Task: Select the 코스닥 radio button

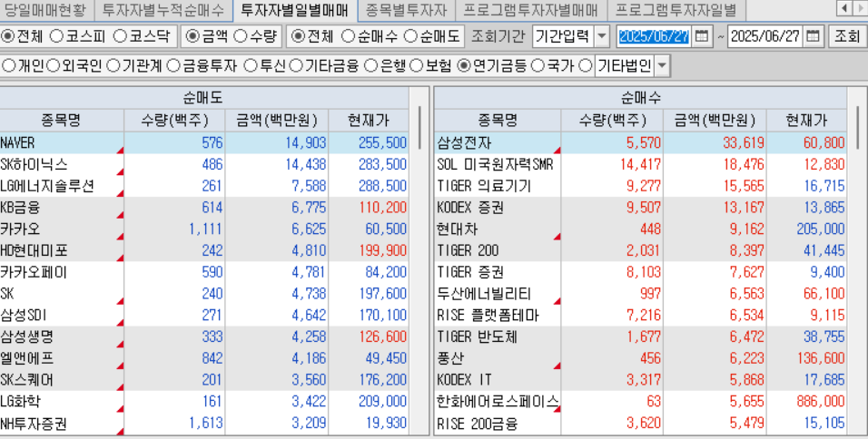Action: [x=120, y=36]
